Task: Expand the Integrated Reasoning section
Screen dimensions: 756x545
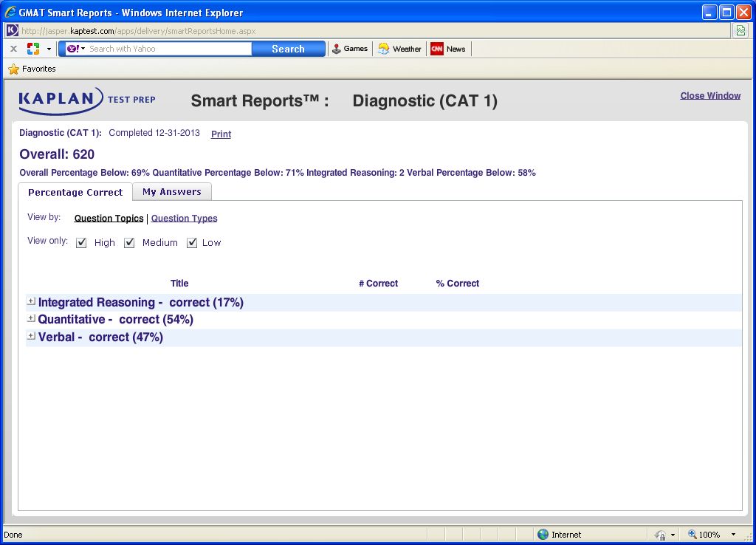Action: (31, 301)
